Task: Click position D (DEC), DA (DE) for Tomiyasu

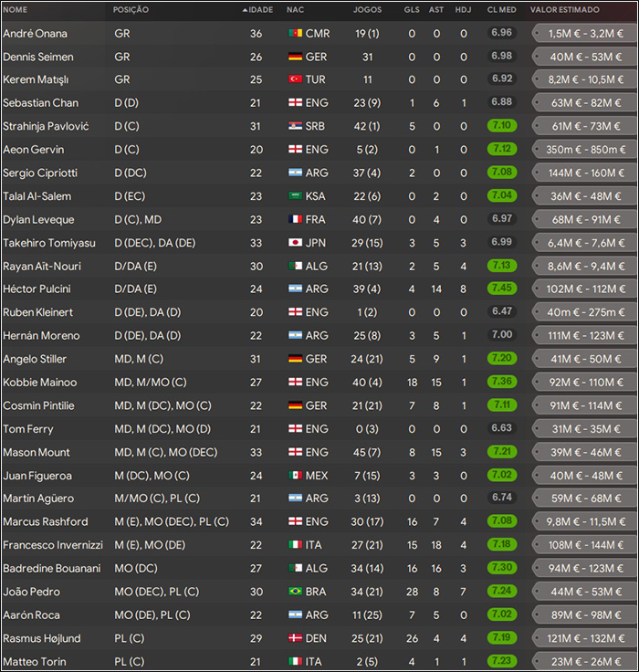Action: point(154,243)
